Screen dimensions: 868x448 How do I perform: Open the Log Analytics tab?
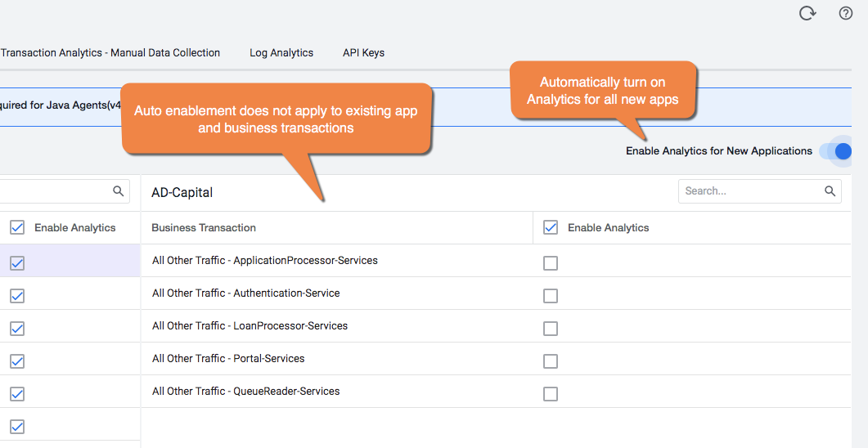(281, 53)
